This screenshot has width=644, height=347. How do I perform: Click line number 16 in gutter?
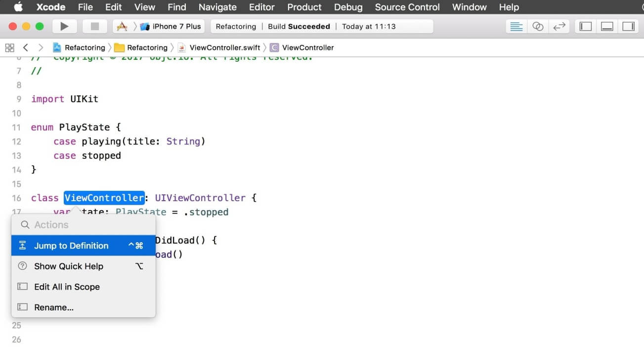tap(16, 198)
